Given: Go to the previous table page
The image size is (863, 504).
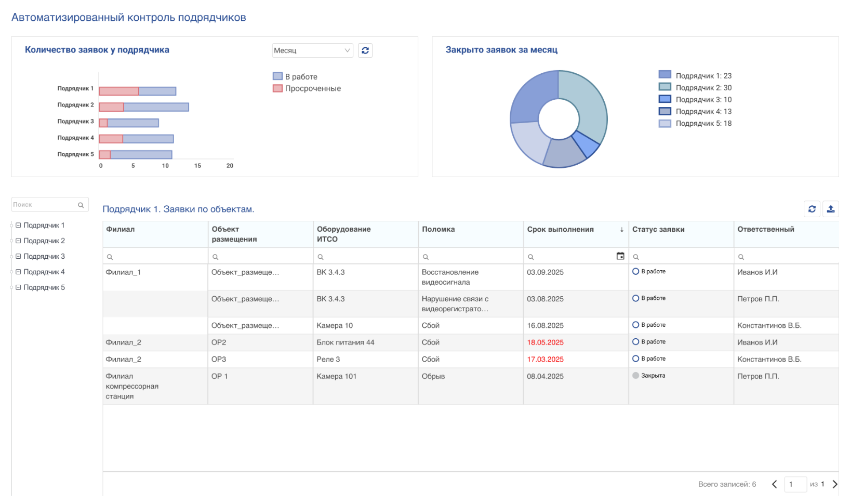Looking at the screenshot, I should [x=774, y=484].
